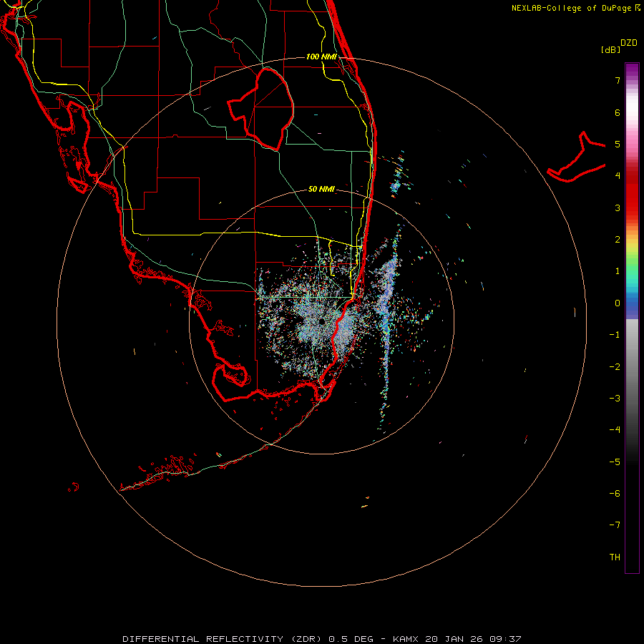Click the KAMX radar site identifier
644x644 pixels.
(x=406, y=639)
